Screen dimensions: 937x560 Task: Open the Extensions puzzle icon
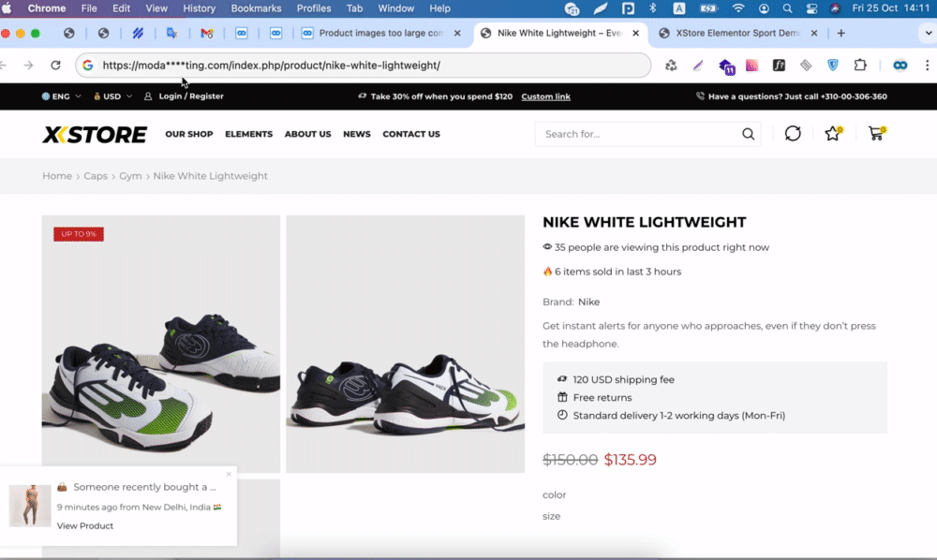click(860, 65)
